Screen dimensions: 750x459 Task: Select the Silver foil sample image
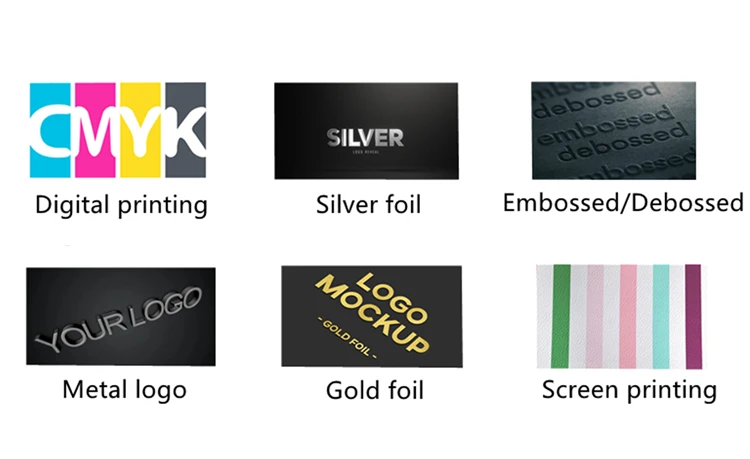(366, 131)
